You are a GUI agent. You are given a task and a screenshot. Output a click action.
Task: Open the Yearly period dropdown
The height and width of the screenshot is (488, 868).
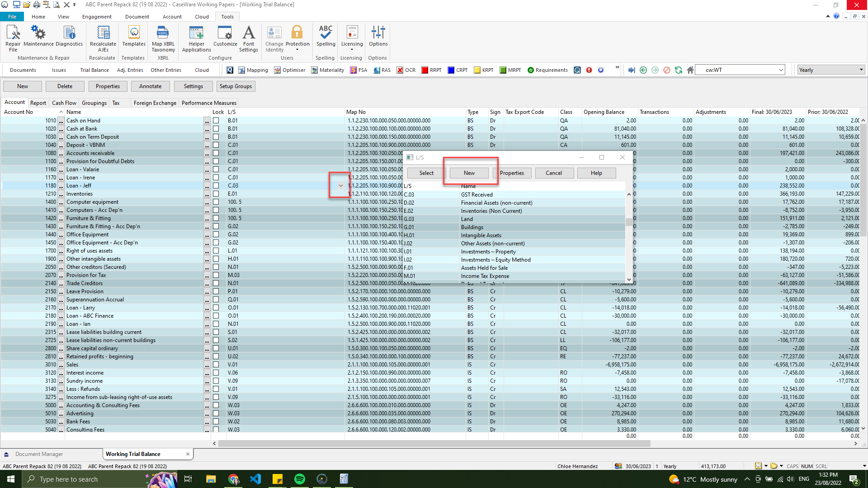[x=861, y=70]
